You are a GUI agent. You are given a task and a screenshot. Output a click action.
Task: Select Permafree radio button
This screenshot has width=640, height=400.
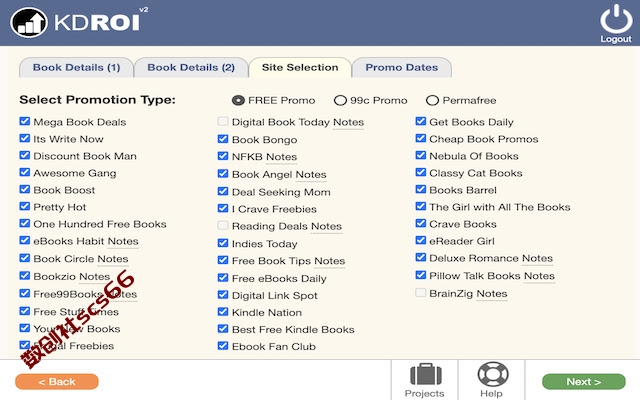432,100
